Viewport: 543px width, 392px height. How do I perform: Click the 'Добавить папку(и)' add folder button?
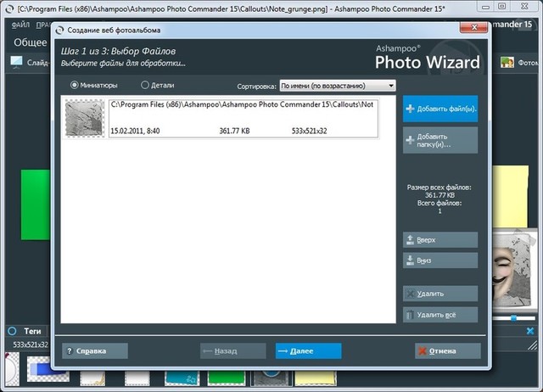[x=440, y=140]
